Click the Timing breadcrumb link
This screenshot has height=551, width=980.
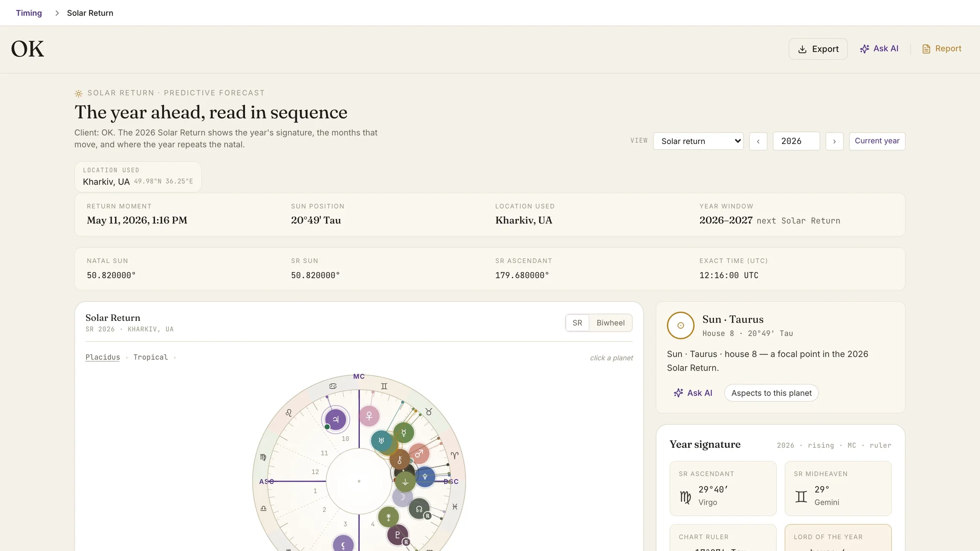(x=29, y=13)
